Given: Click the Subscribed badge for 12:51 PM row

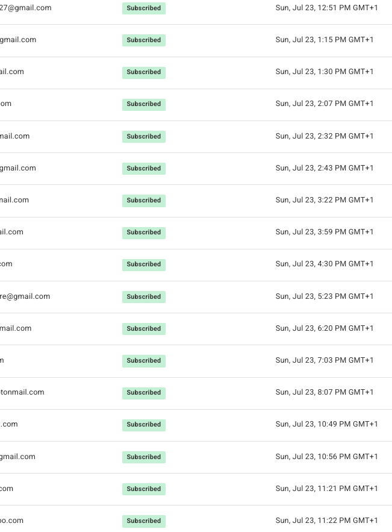Looking at the screenshot, I should point(144,8).
